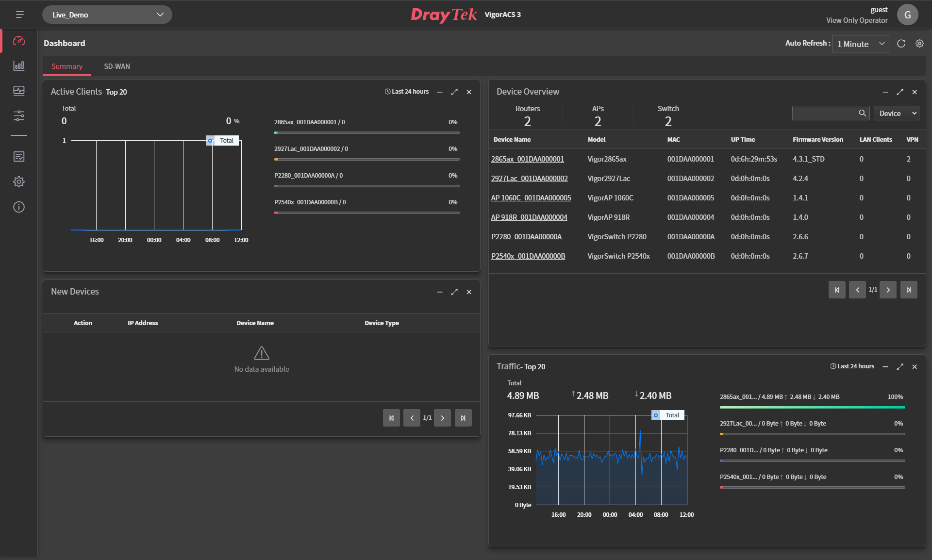Switch to the SD-WAN tab

point(117,66)
